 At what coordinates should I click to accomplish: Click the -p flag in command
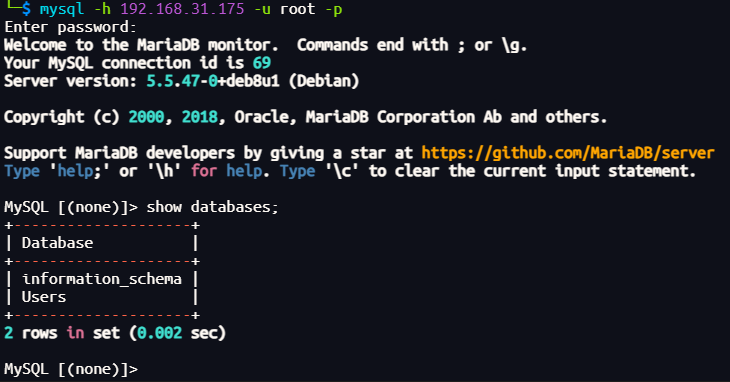coord(333,9)
